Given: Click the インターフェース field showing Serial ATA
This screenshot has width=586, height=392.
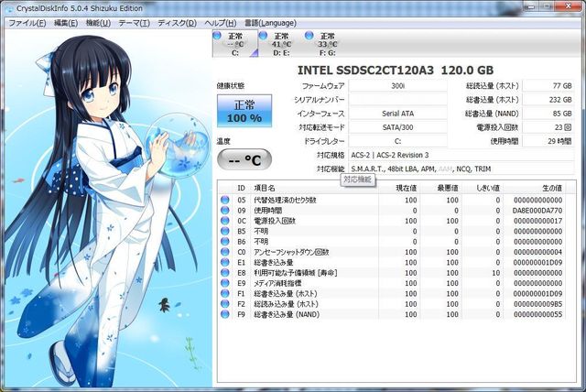Looking at the screenshot, I should 397,114.
